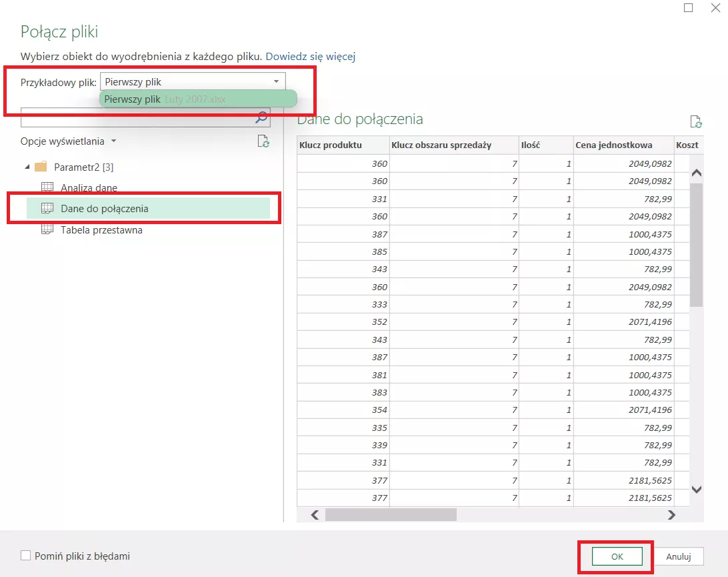Click the table icon next to Analiza dane
This screenshot has width=728, height=577.
[47, 187]
